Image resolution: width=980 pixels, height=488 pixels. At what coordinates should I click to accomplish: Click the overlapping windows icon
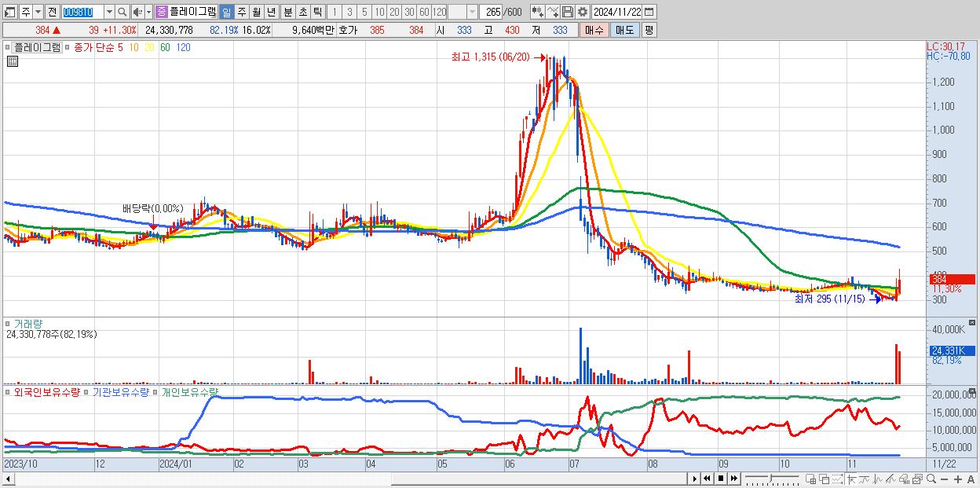tap(825, 479)
